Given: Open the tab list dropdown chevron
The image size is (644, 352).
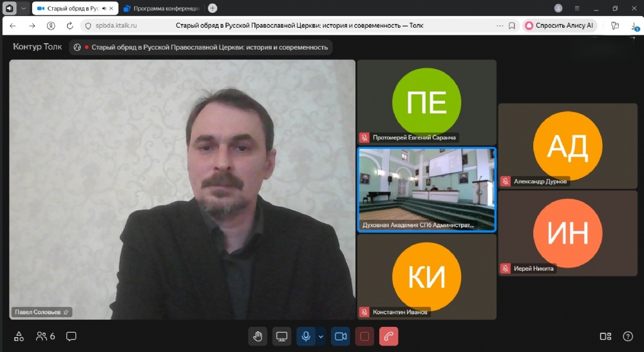Looking at the screenshot, I should 23,8.
